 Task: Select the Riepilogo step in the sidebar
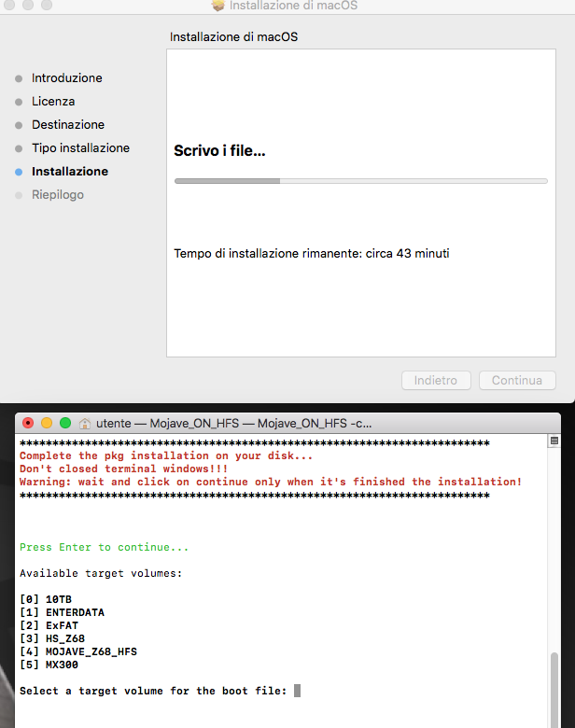point(58,194)
